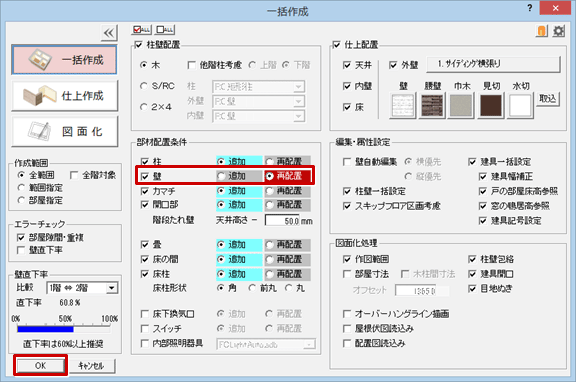Enable the 屋根伏図読込み checkbox
The width and height of the screenshot is (576, 382).
346,328
